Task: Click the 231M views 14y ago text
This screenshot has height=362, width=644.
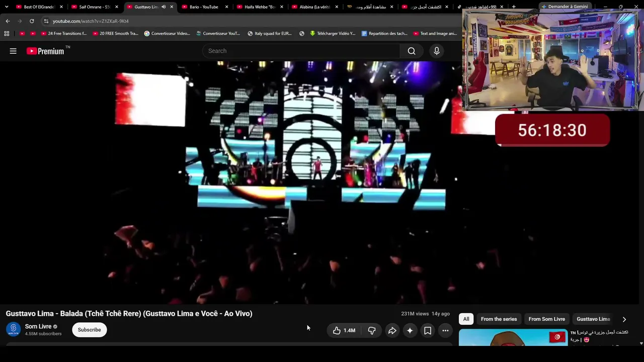Action: click(x=425, y=314)
